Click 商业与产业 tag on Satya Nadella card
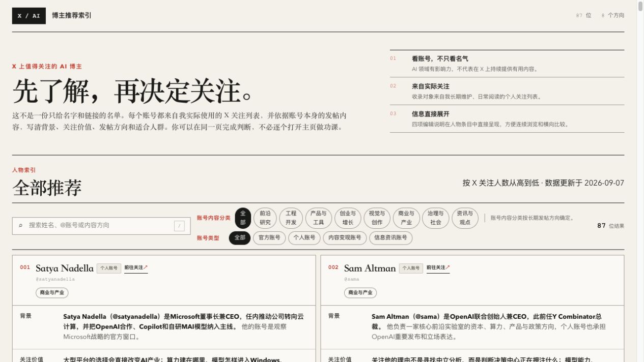The image size is (644, 362). 52,293
